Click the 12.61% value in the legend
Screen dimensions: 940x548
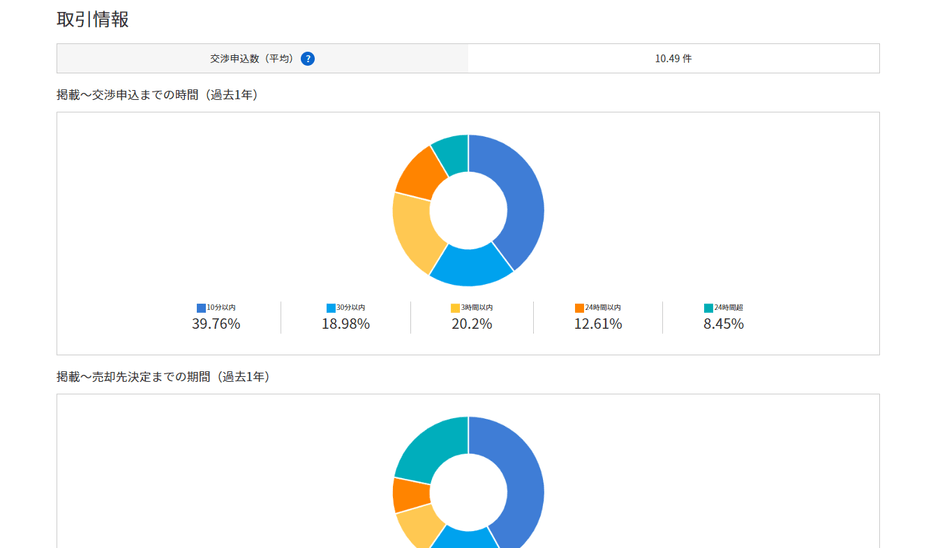point(598,324)
